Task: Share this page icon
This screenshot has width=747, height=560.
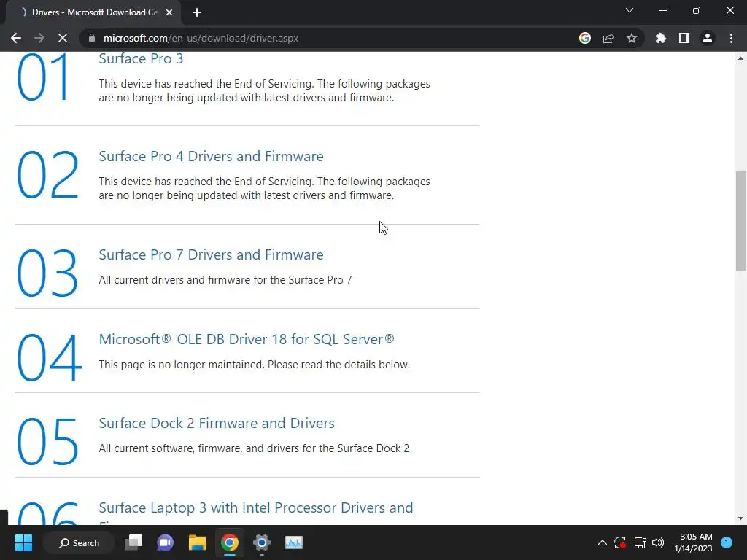Action: (x=608, y=38)
